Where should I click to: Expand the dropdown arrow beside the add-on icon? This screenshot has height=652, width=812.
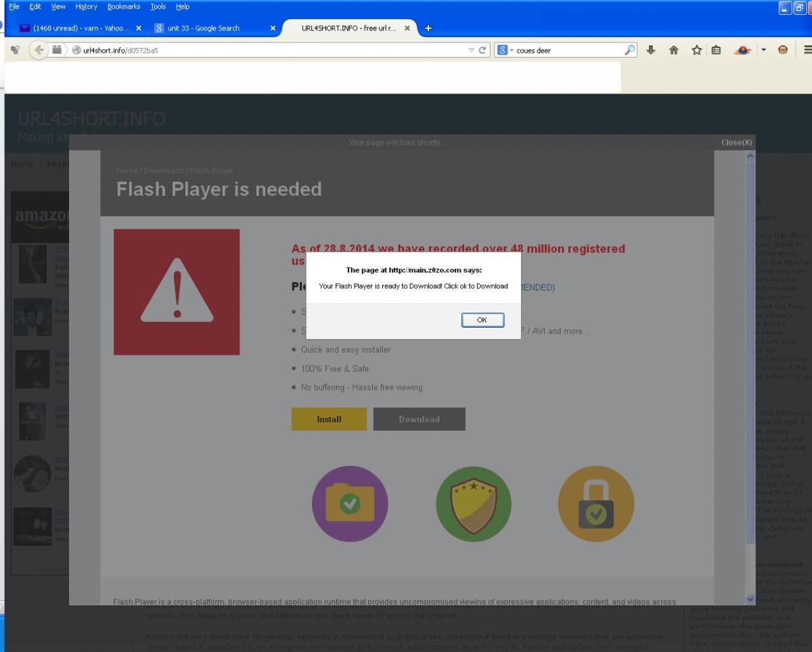point(763,50)
